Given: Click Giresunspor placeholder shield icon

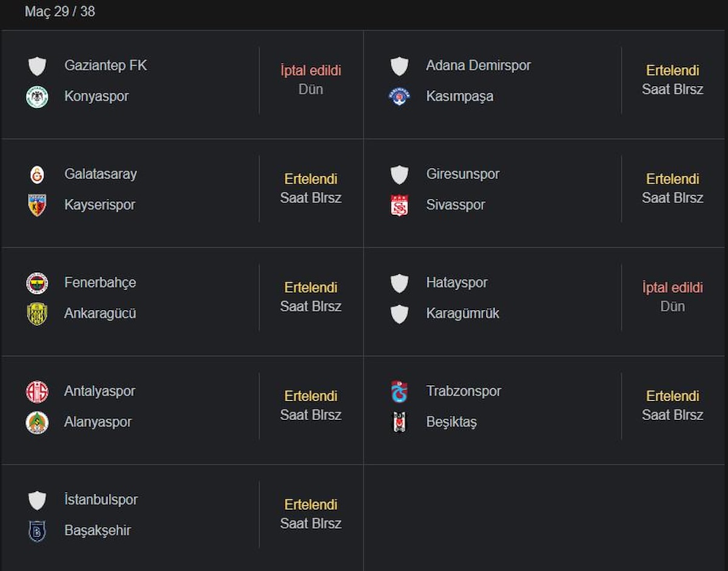Looking at the screenshot, I should point(399,175).
